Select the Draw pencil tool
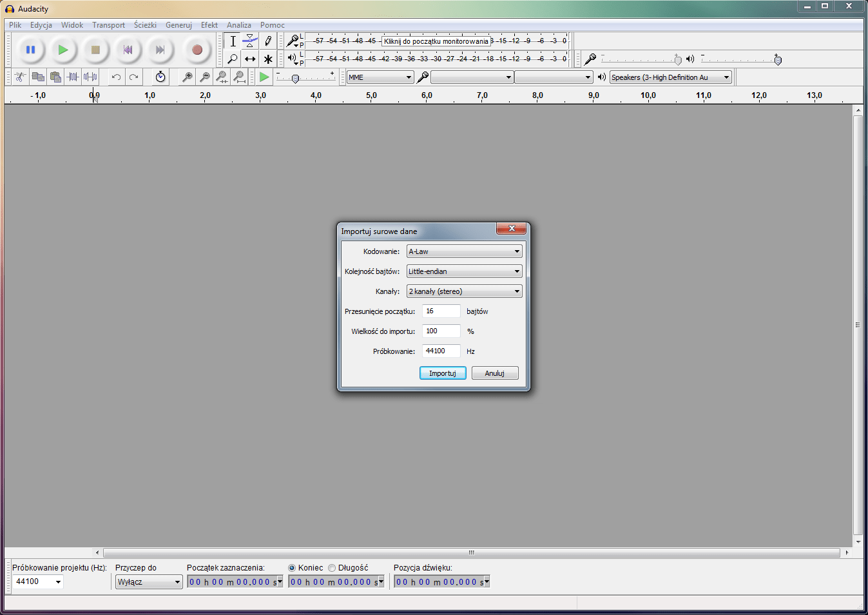Screen dimensions: 868x615 268,41
